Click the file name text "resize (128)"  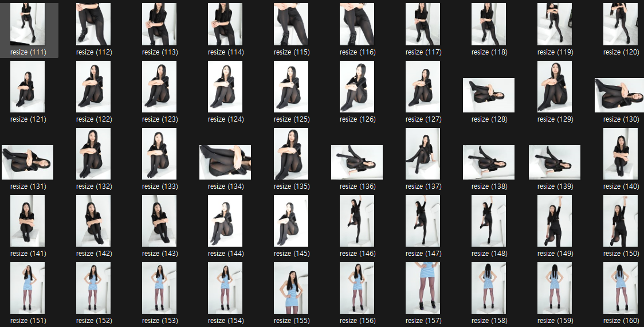(x=489, y=119)
